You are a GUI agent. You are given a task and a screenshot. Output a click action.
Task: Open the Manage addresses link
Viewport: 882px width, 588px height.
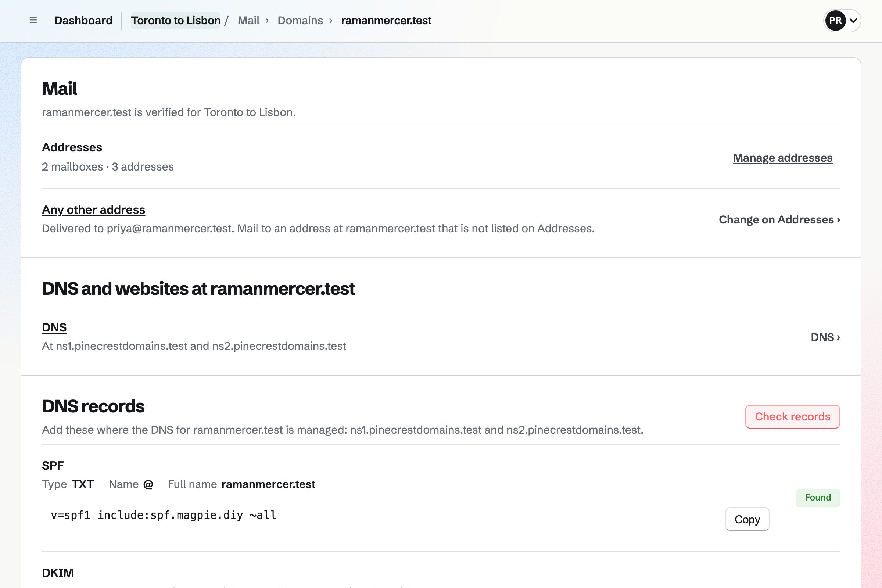tap(783, 158)
